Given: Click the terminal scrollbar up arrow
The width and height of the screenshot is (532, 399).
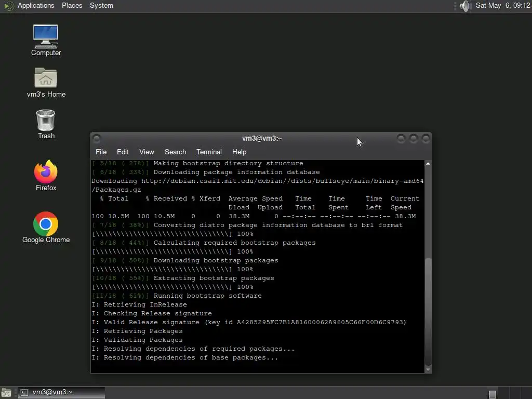Looking at the screenshot, I should pos(428,164).
